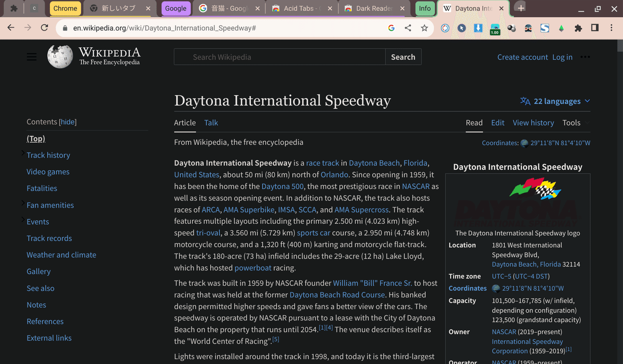Switch to the 新しいタブ browser tab
This screenshot has width=623, height=364.
tap(120, 8)
